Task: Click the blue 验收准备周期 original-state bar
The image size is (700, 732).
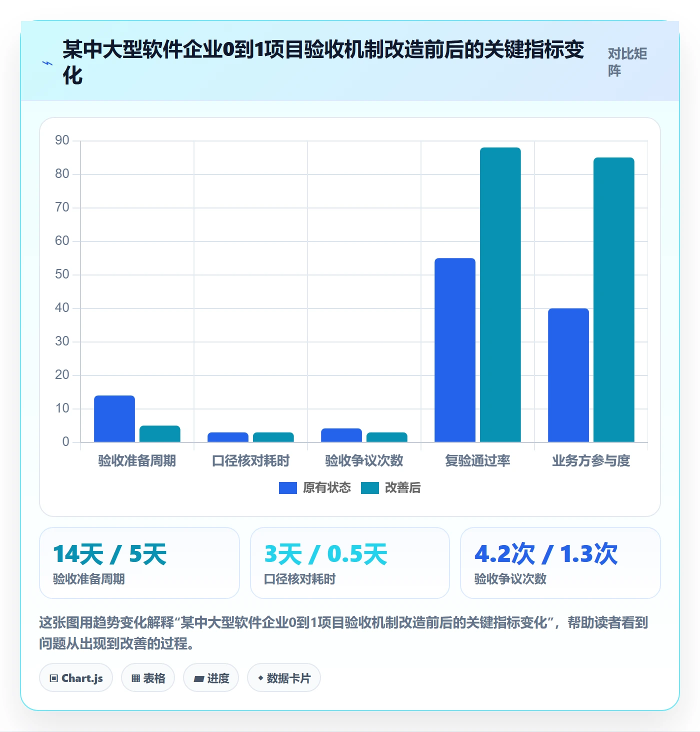Action: [114, 419]
